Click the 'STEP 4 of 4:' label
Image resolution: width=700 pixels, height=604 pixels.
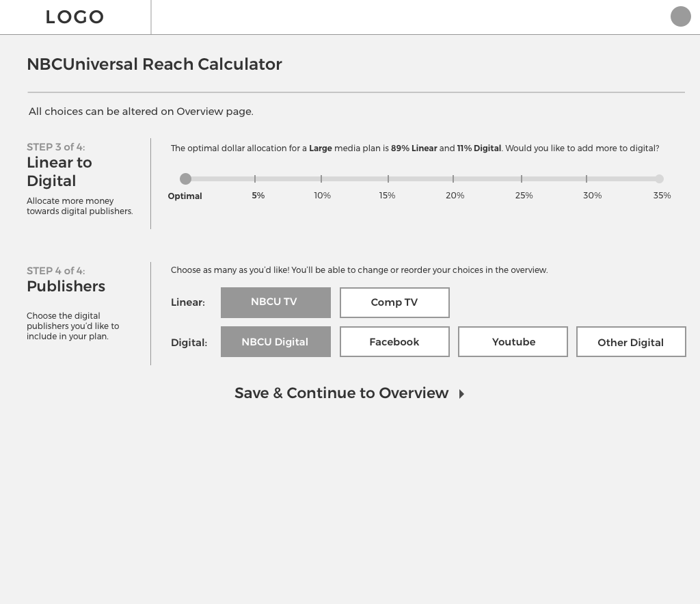[x=56, y=271]
